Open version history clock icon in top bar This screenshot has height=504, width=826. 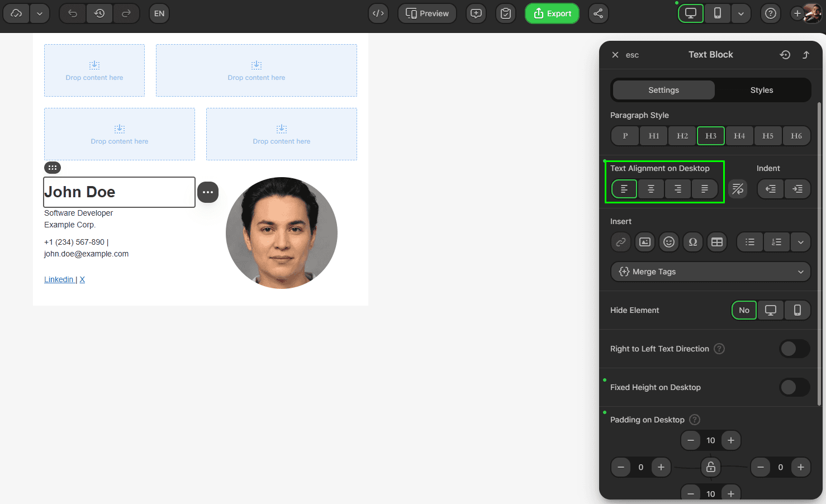point(99,13)
